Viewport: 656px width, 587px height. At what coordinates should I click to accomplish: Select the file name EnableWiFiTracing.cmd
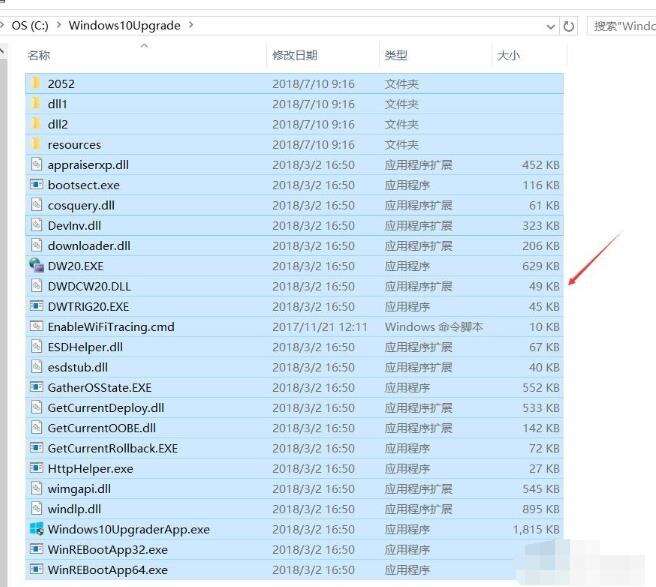click(111, 327)
